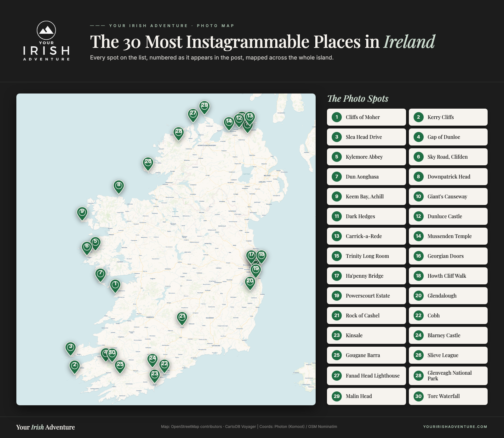Click map pin number 21 at Rock of Cashel
Image resolution: width=504 pixels, height=438 pixels.
(x=182, y=318)
